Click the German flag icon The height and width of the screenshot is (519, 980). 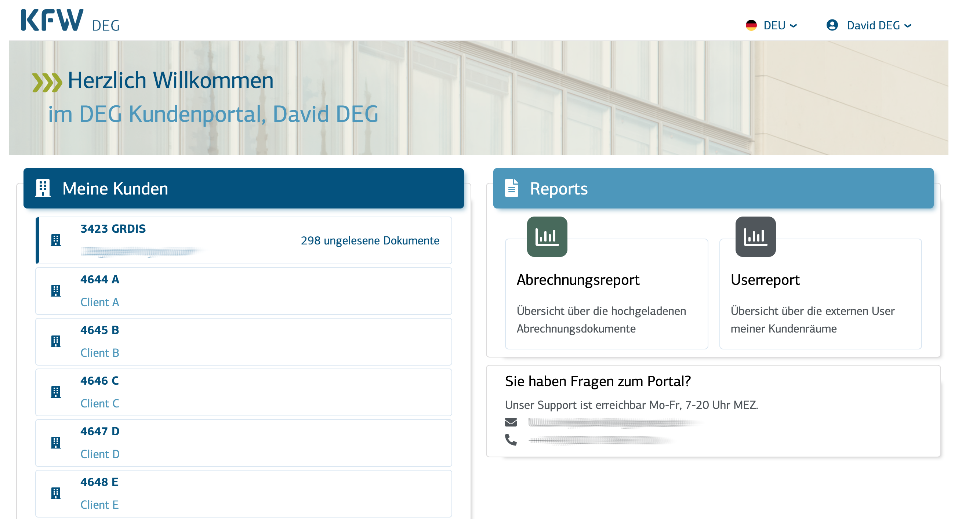751,25
